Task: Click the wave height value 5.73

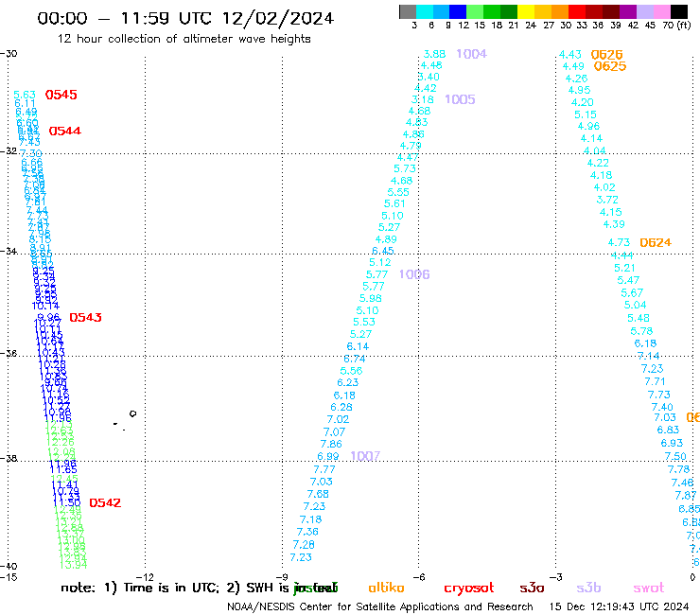Action: [x=405, y=168]
